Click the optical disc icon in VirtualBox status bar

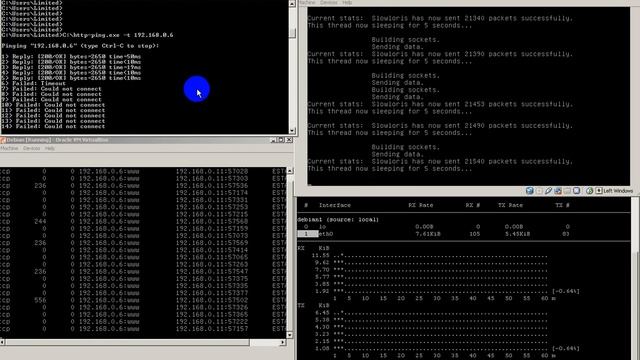[539, 191]
